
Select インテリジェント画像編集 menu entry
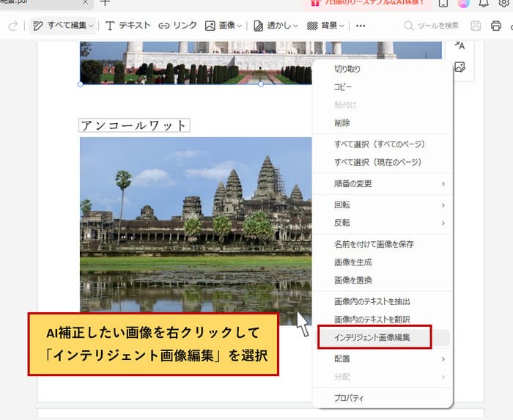[383, 338]
